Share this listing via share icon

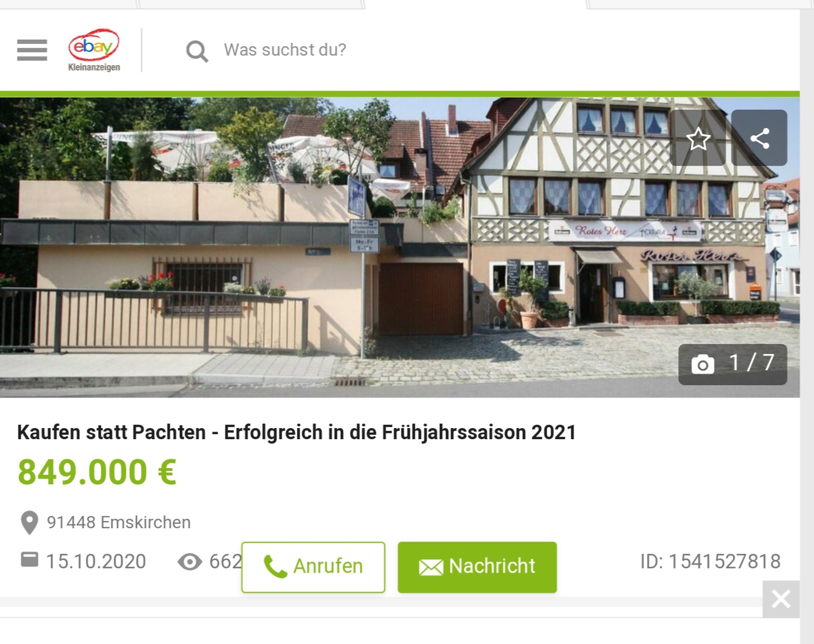759,138
